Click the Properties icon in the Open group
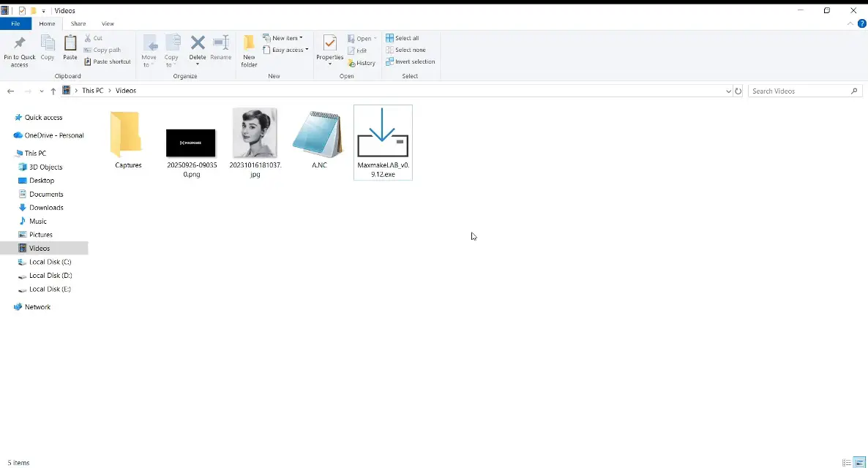Viewport: 868px width, 468px height. [329, 50]
